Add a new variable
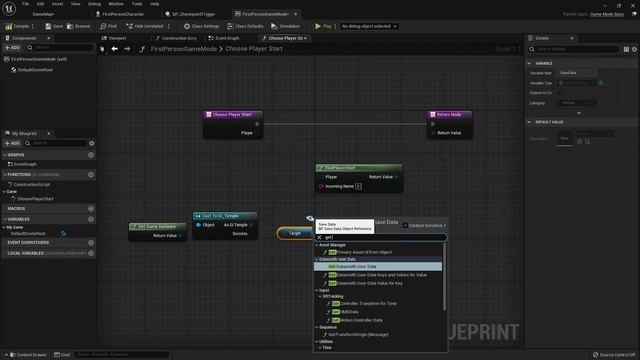 [91, 219]
